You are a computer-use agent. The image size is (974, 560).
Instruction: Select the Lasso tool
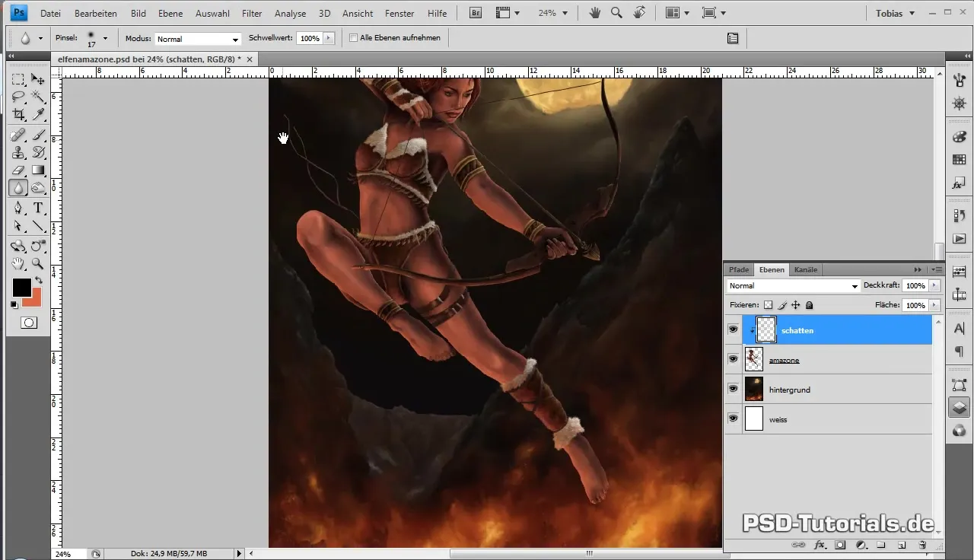click(x=18, y=97)
